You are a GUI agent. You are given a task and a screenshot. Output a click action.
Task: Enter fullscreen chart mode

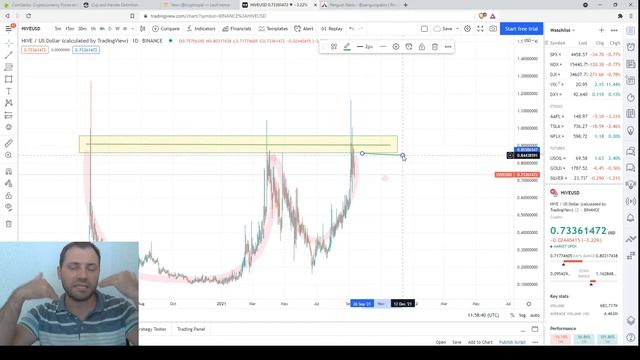(x=480, y=29)
